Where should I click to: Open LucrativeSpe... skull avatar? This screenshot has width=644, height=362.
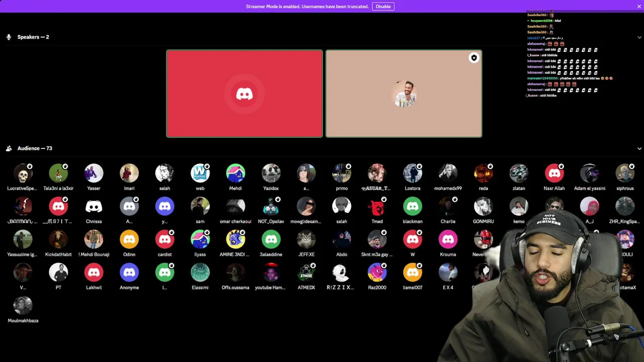coord(23,173)
